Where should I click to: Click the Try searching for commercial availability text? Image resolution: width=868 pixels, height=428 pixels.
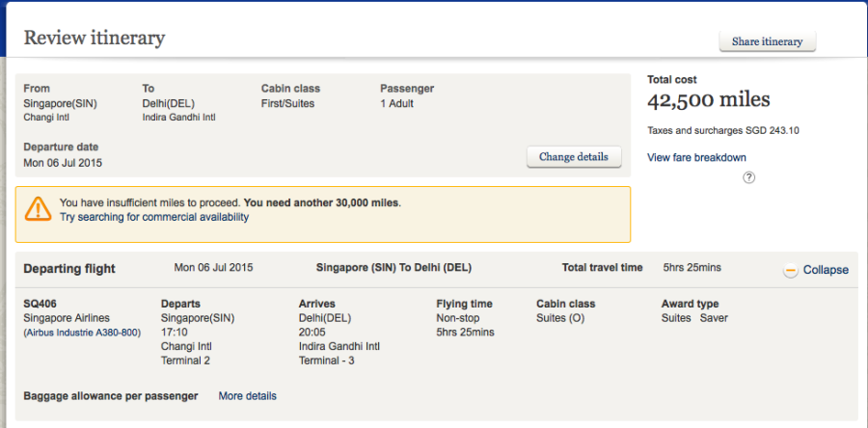pos(154,217)
